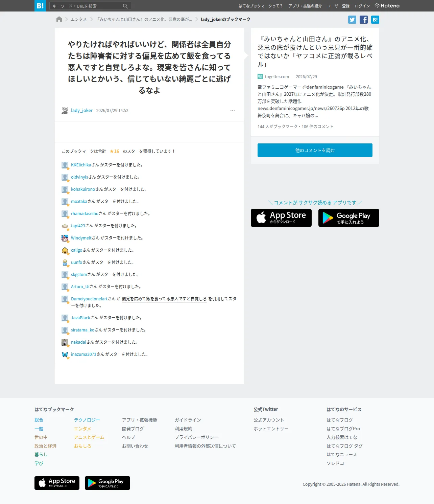Click 他のコメントを読む button

click(315, 150)
